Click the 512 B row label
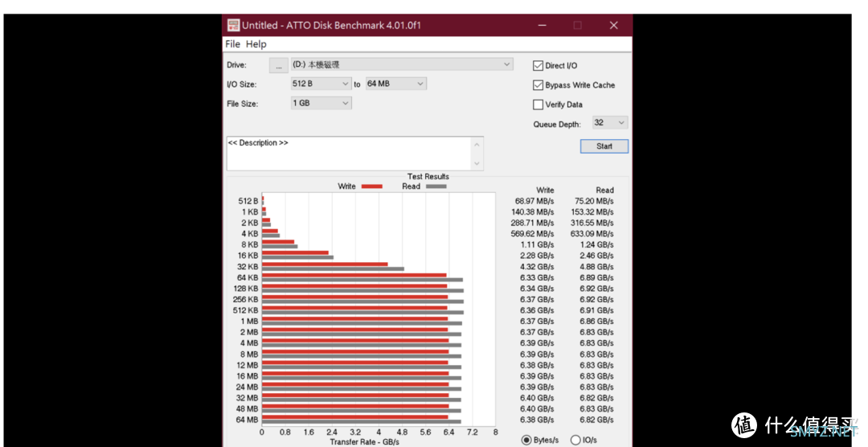The height and width of the screenshot is (447, 868). tap(248, 201)
